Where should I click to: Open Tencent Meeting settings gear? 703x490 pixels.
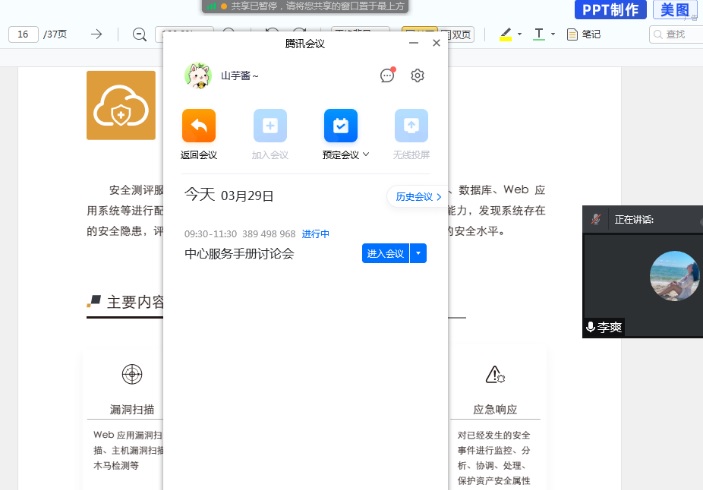tap(418, 75)
